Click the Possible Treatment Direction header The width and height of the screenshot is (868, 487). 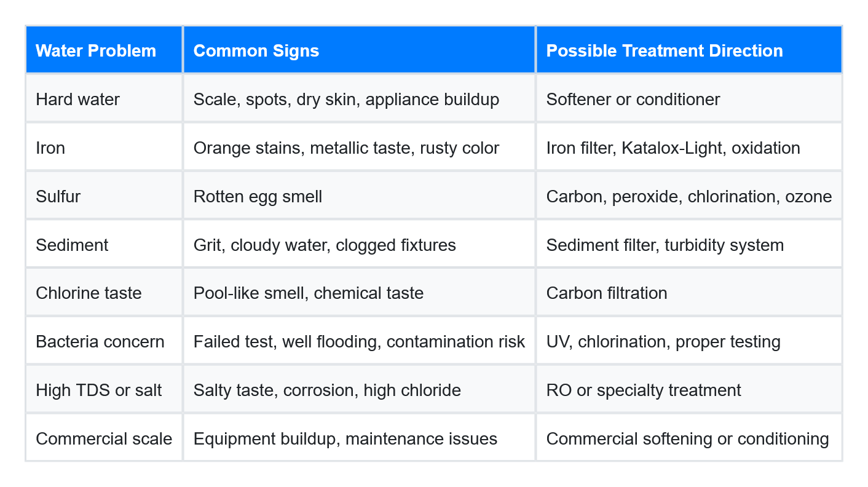[689, 50]
